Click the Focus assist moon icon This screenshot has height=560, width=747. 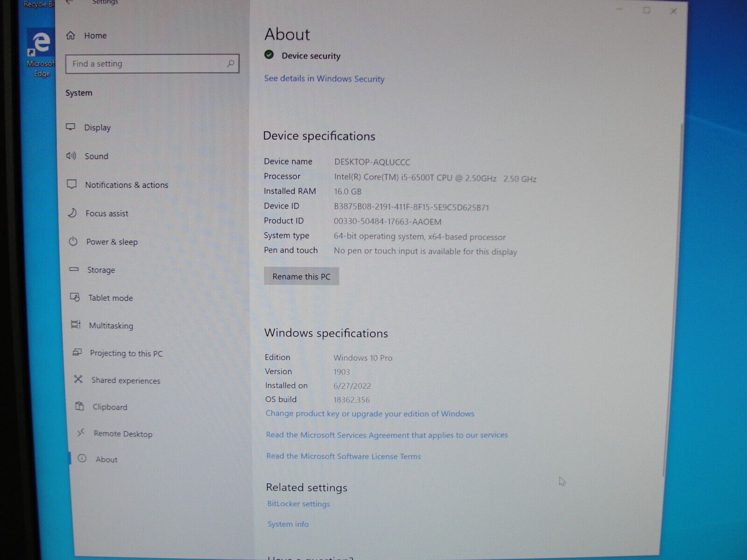(72, 213)
